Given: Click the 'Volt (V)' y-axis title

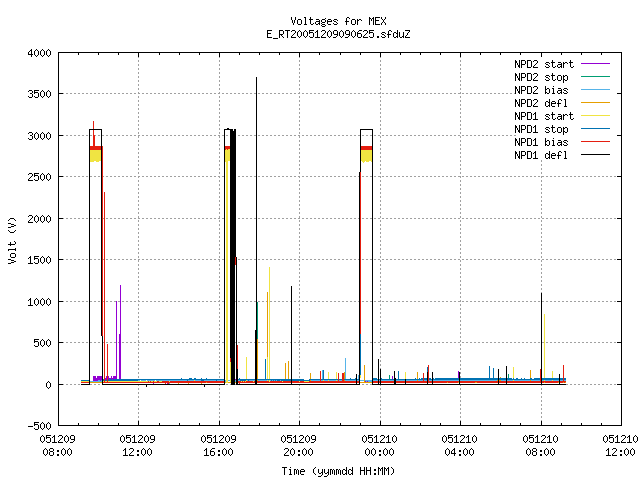Looking at the screenshot, I should click(x=12, y=240).
